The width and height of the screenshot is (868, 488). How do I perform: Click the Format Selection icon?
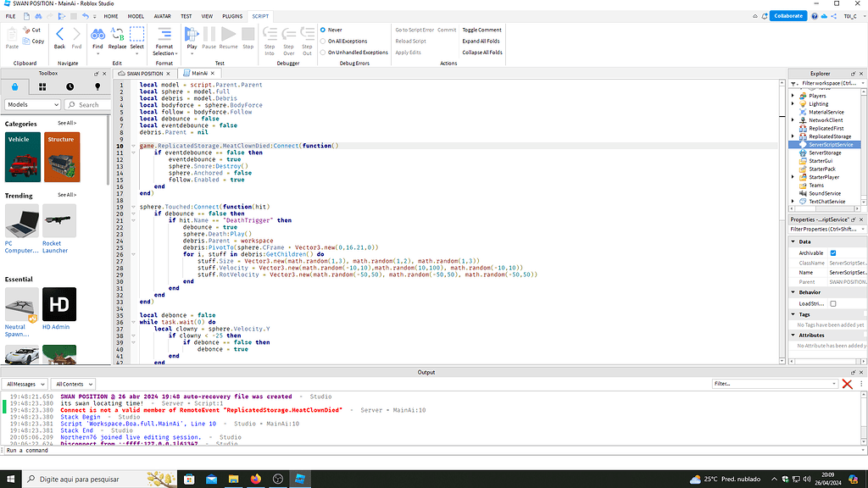click(164, 35)
